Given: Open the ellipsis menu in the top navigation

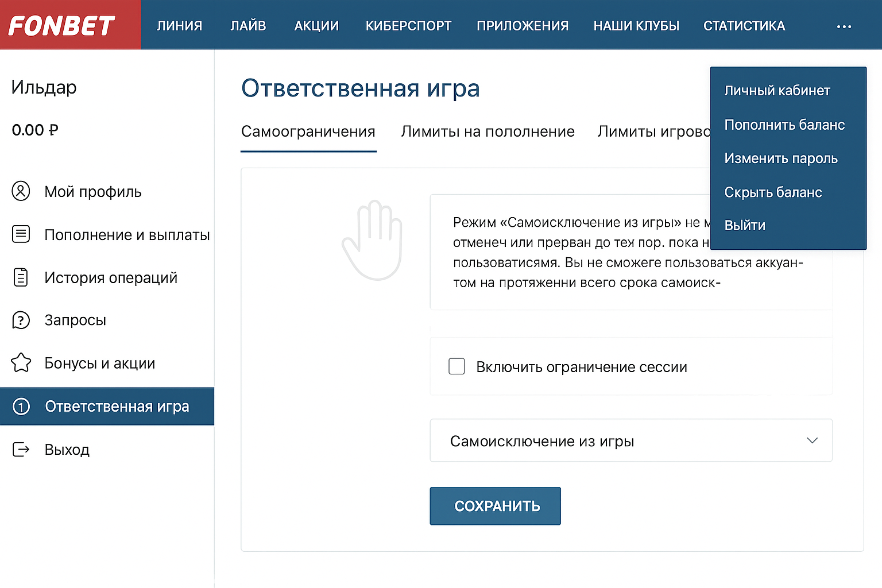Looking at the screenshot, I should pyautogui.click(x=844, y=26).
